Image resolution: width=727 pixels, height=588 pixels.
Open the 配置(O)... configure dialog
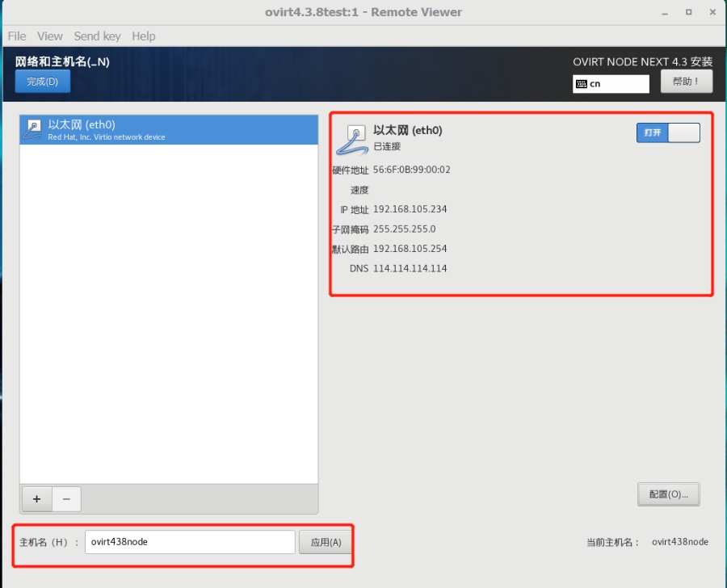(668, 494)
